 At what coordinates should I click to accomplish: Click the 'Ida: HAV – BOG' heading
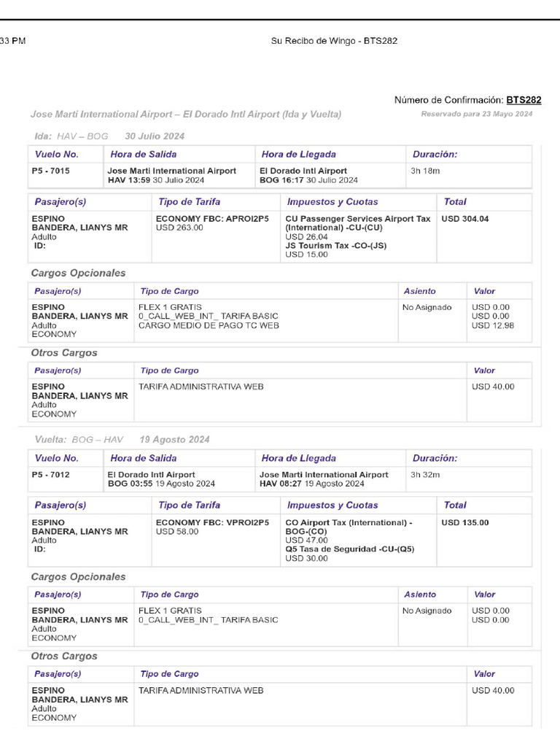[71, 136]
